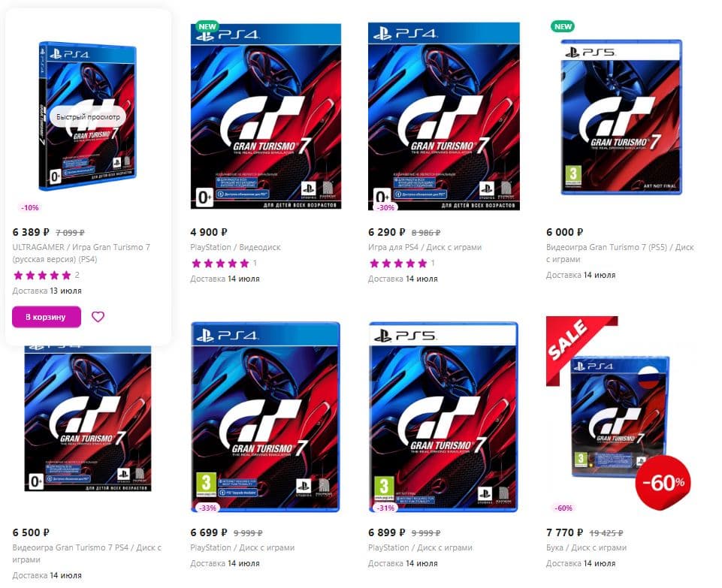This screenshot has width=722, height=588.
Task: Click the -33% discount label
Action: click(x=207, y=508)
